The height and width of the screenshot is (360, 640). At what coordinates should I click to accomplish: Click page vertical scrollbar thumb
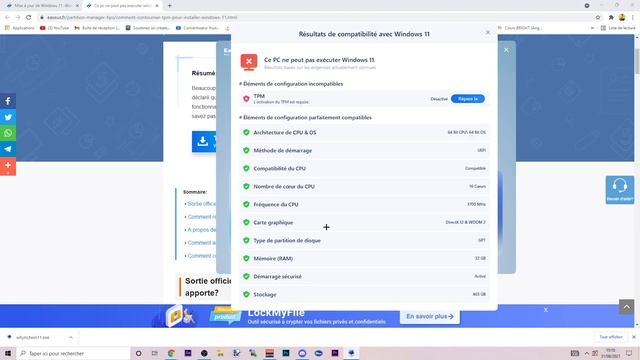point(637,61)
